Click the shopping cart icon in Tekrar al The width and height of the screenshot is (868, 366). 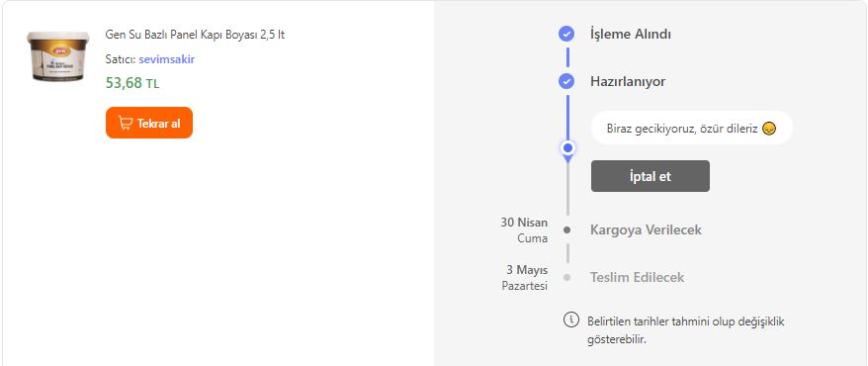pos(126,123)
